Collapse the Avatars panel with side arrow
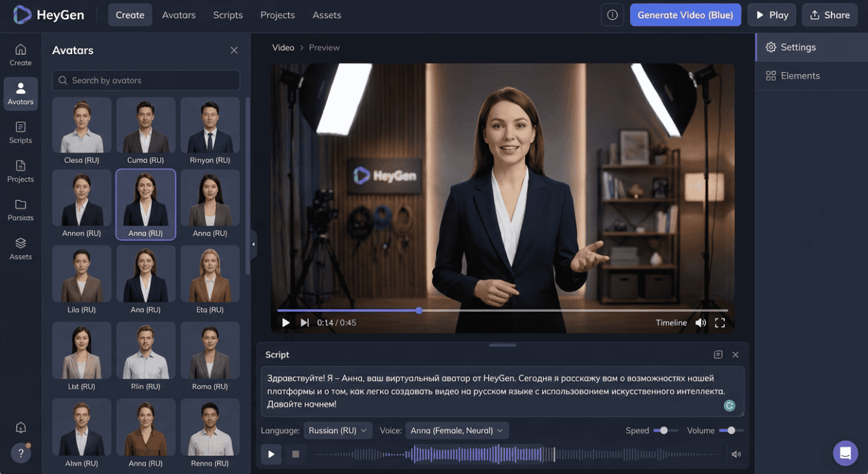This screenshot has height=474, width=868. pos(253,244)
